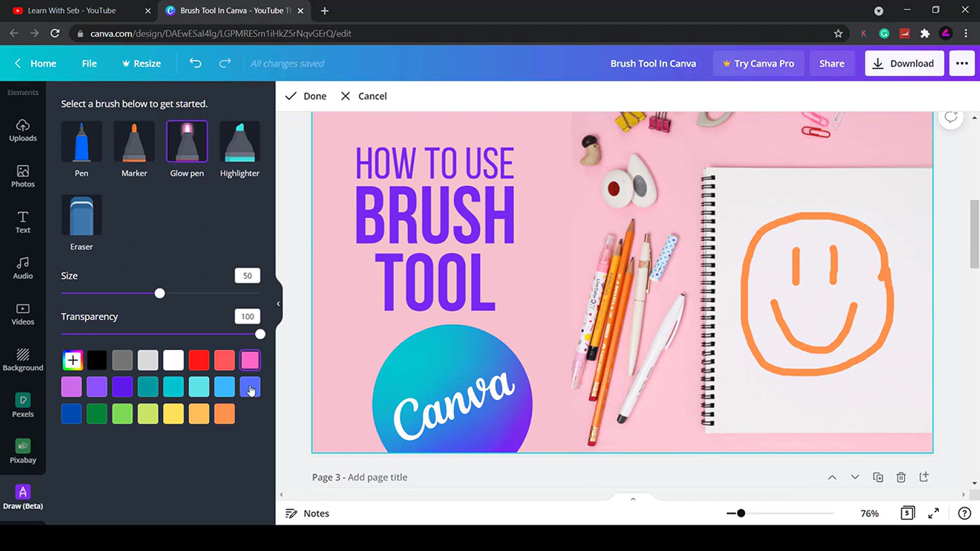Select the Marker brush
Viewport: 980px width, 551px height.
[x=134, y=149]
